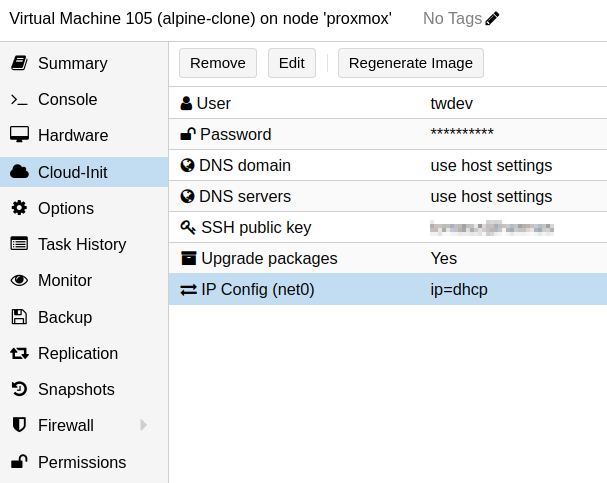Click the Hardware monitor icon
The image size is (607, 483).
19,135
